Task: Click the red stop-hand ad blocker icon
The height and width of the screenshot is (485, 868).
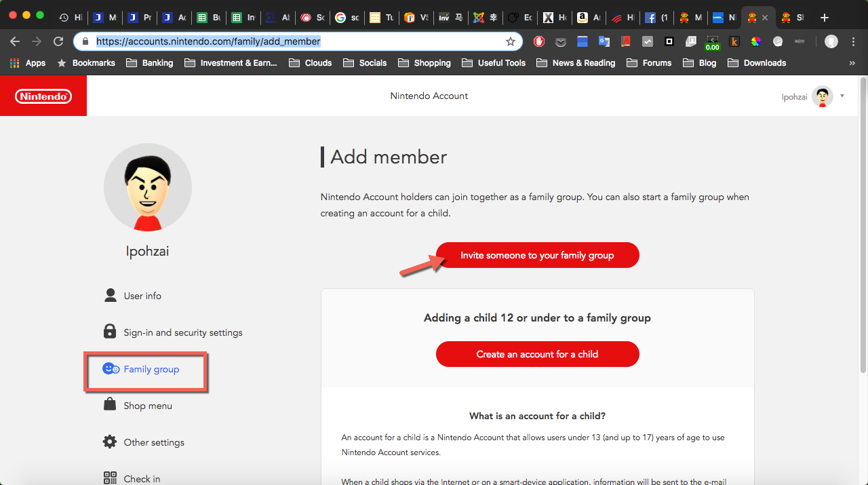Action: 539,41
